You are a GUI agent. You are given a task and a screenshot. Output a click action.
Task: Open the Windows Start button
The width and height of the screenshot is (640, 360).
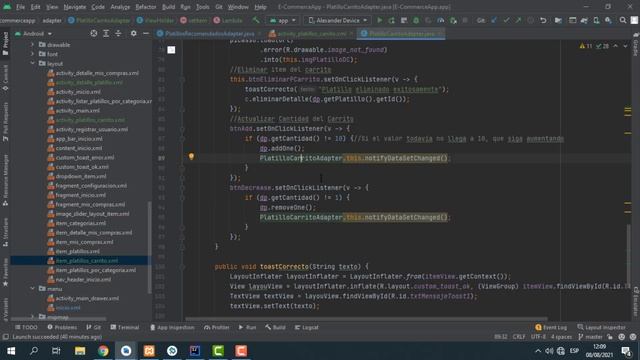[x=11, y=351]
